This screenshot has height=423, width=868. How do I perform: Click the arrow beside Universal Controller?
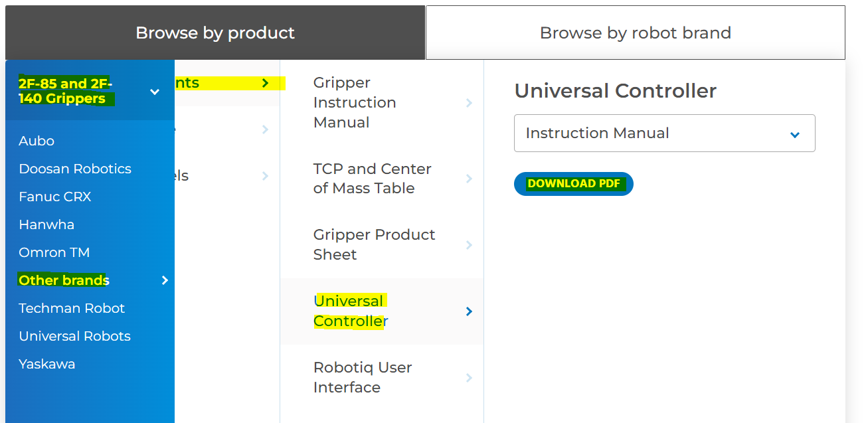click(470, 311)
